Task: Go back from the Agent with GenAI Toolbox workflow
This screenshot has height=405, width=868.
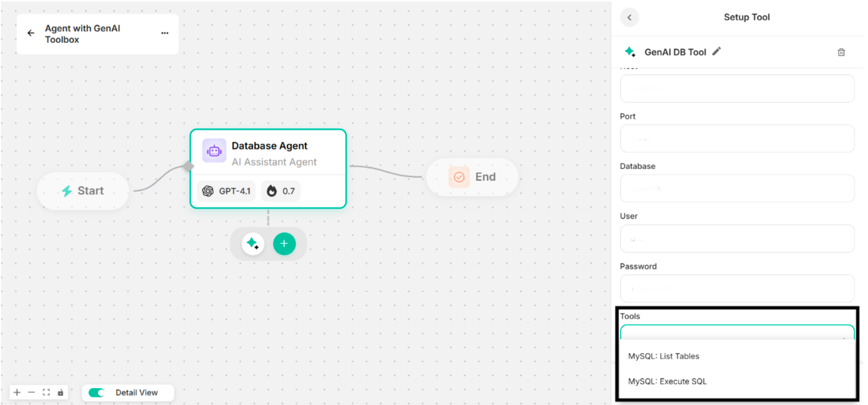Action: tap(31, 33)
